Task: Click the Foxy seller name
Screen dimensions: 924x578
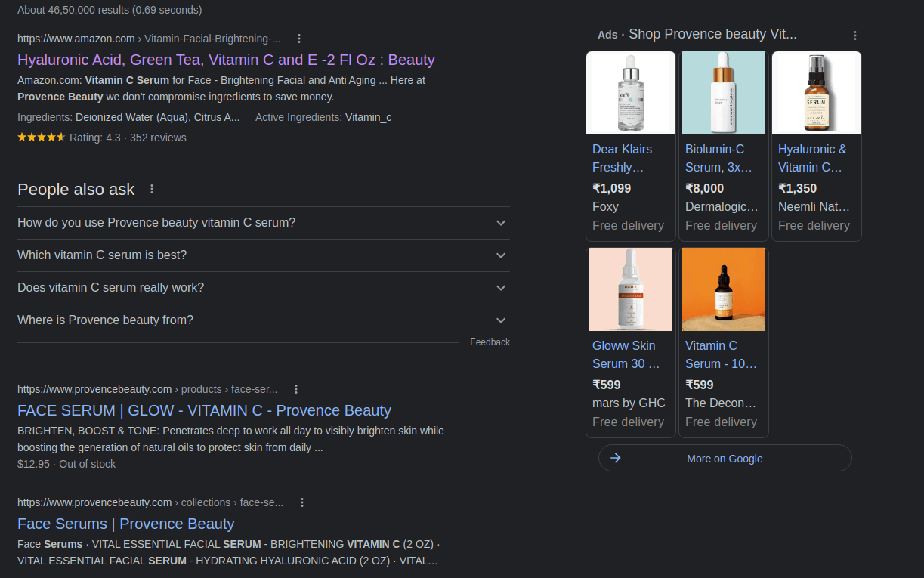Action: tap(605, 206)
